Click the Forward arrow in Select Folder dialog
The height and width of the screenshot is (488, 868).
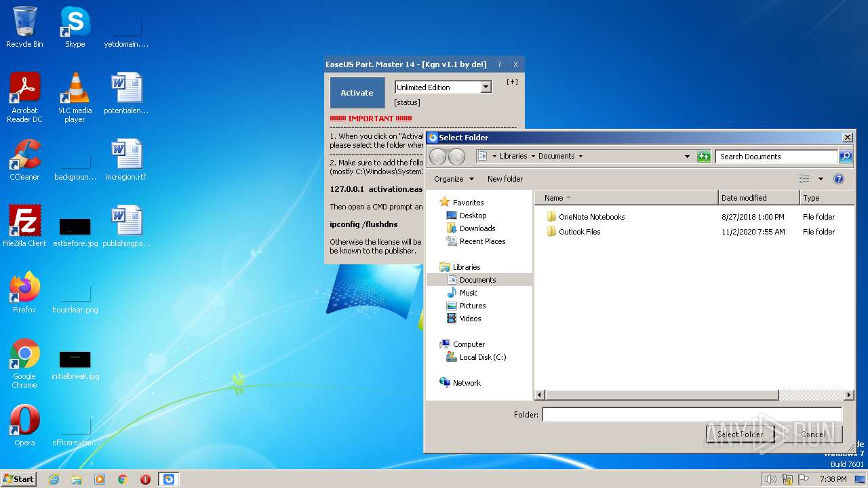(457, 157)
